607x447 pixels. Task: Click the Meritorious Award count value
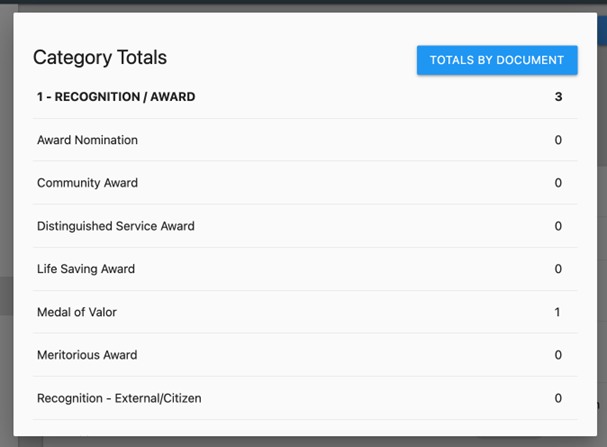coord(558,355)
